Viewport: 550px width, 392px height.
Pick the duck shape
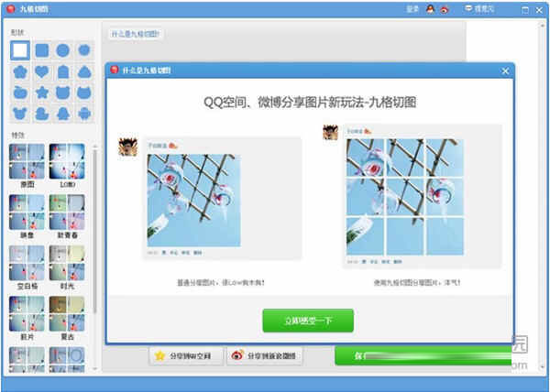pos(42,114)
